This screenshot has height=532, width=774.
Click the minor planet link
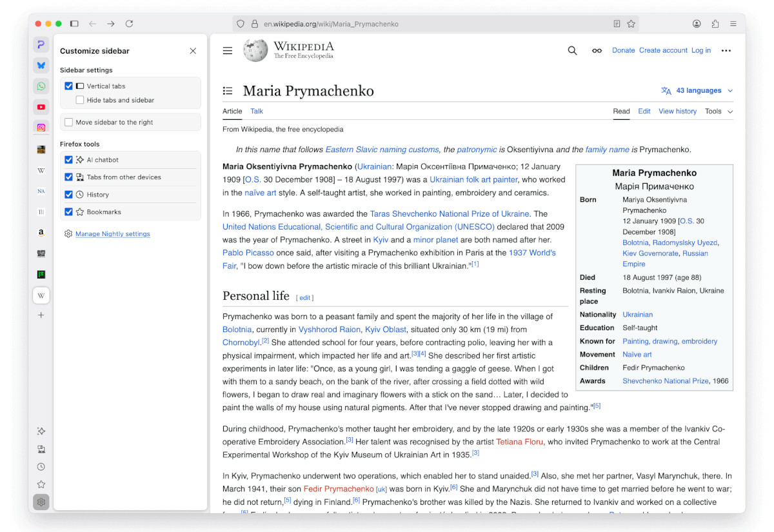click(435, 240)
